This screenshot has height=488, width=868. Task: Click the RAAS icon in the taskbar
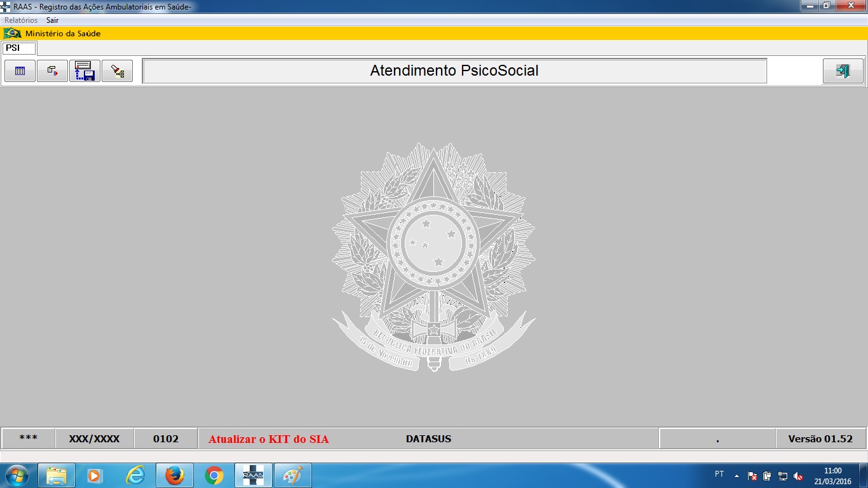[253, 475]
